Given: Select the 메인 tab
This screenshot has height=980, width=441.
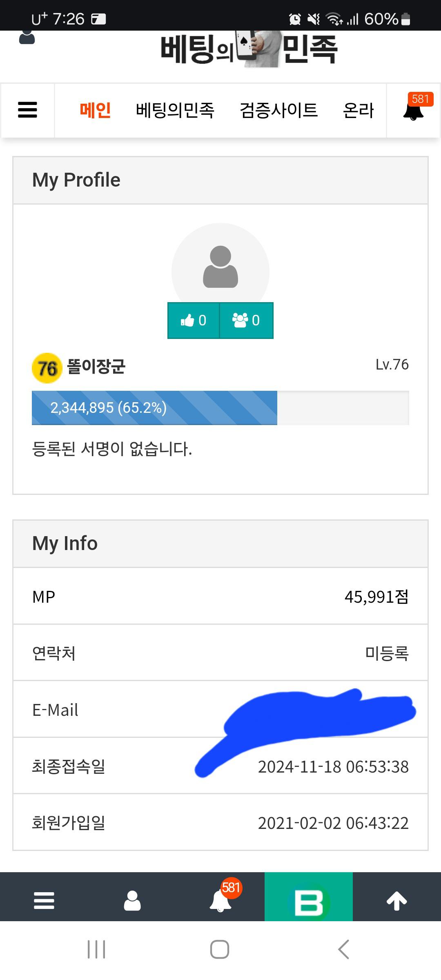Looking at the screenshot, I should (95, 110).
